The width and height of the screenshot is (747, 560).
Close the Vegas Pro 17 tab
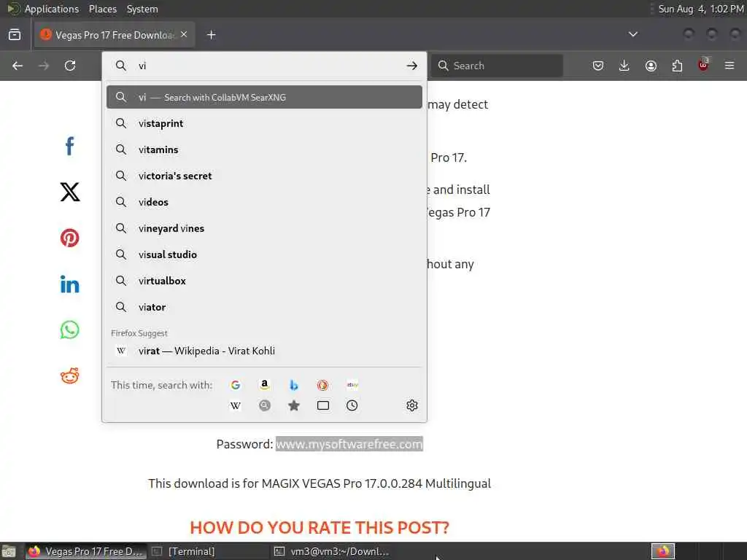pyautogui.click(x=184, y=34)
